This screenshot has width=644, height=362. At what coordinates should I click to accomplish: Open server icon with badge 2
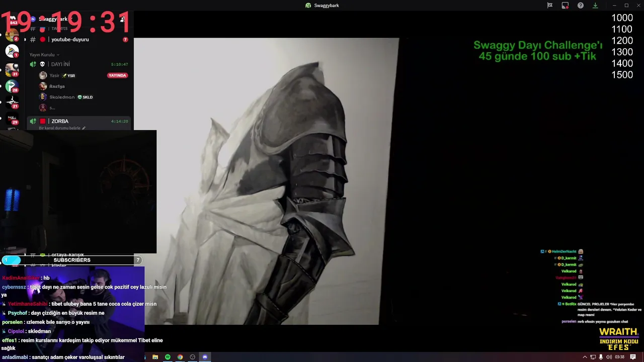tap(12, 35)
